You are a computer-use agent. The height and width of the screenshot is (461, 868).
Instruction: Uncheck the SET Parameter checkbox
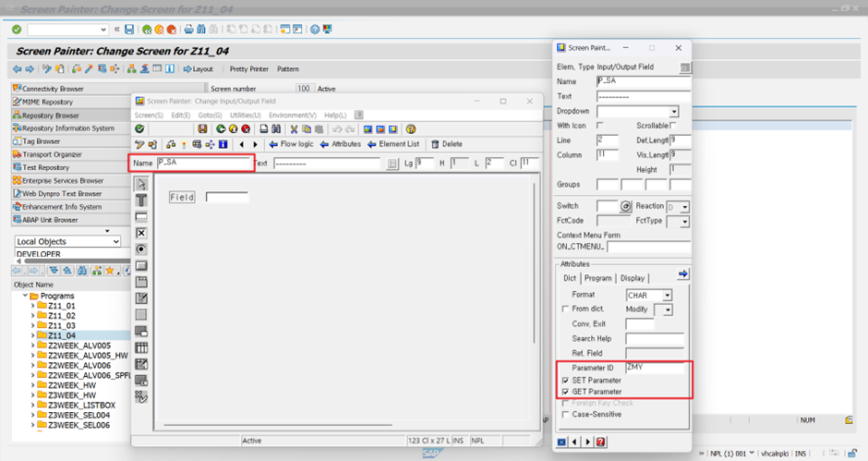tap(565, 381)
